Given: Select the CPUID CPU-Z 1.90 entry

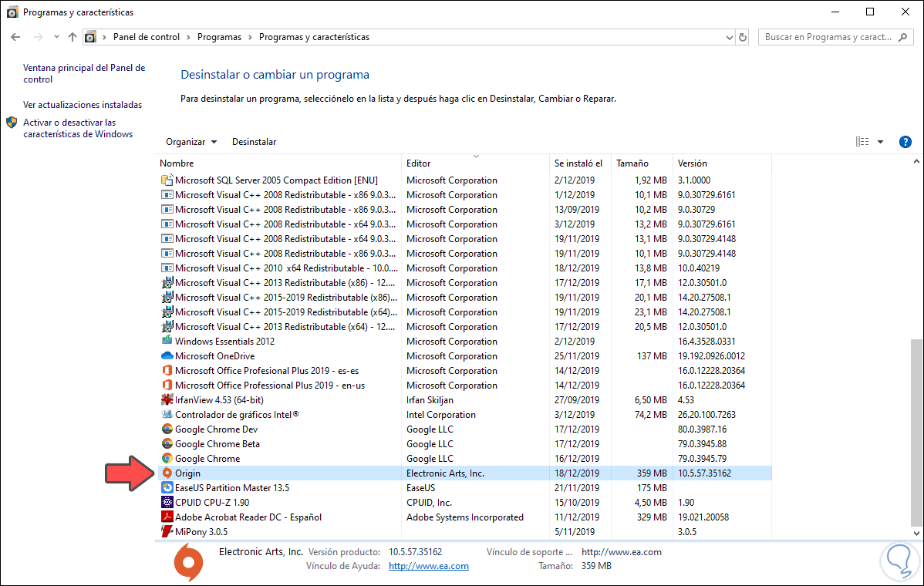Looking at the screenshot, I should click(x=212, y=503).
